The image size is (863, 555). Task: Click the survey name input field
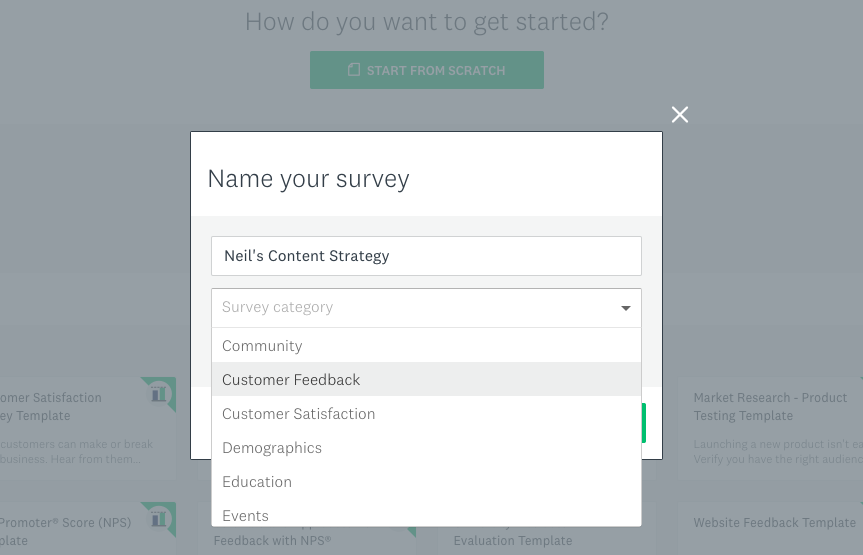[426, 256]
